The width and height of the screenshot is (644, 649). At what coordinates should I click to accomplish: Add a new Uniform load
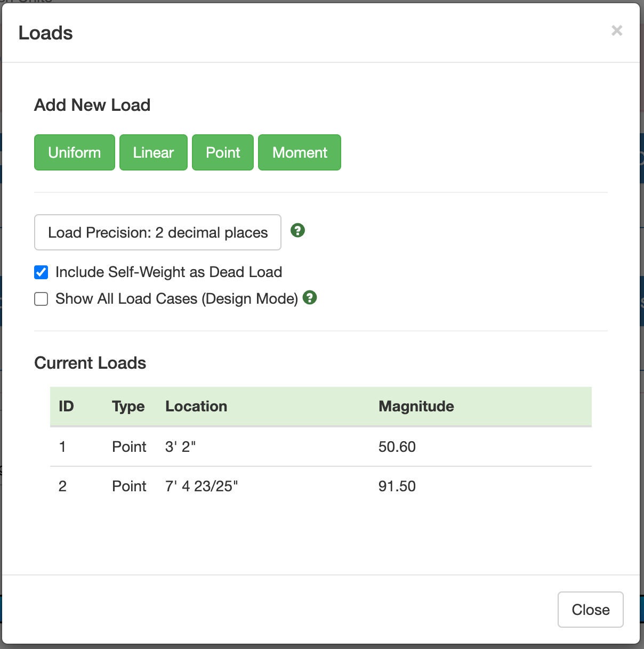[x=75, y=152]
